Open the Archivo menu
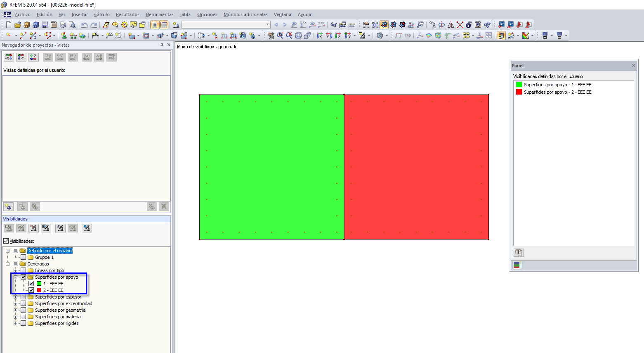This screenshot has width=644, height=353. point(22,14)
